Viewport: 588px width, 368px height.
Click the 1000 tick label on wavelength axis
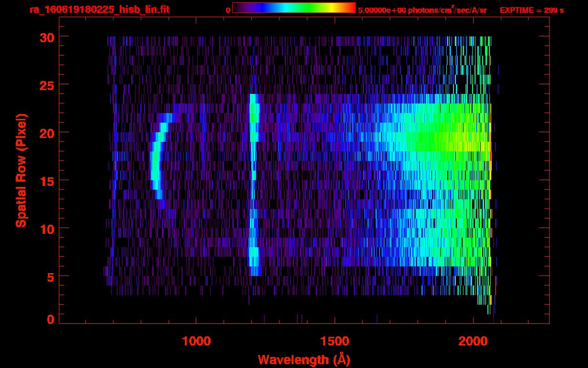196,341
